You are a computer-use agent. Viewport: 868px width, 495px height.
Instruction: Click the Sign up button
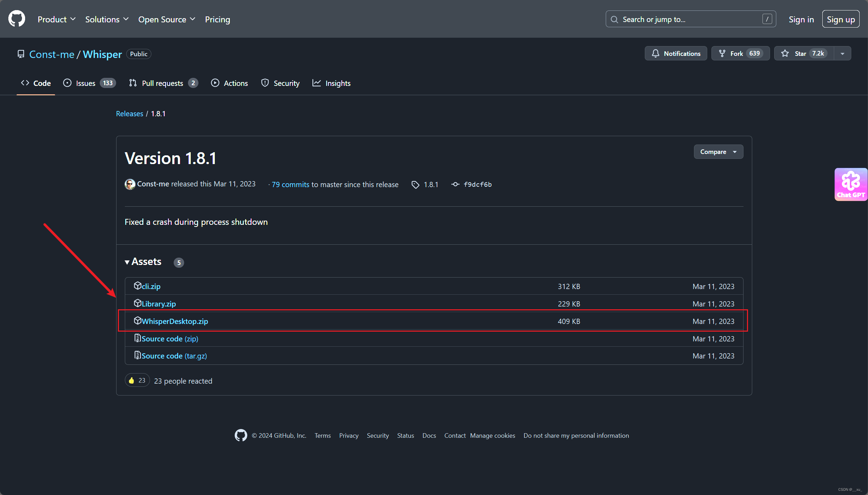click(840, 19)
